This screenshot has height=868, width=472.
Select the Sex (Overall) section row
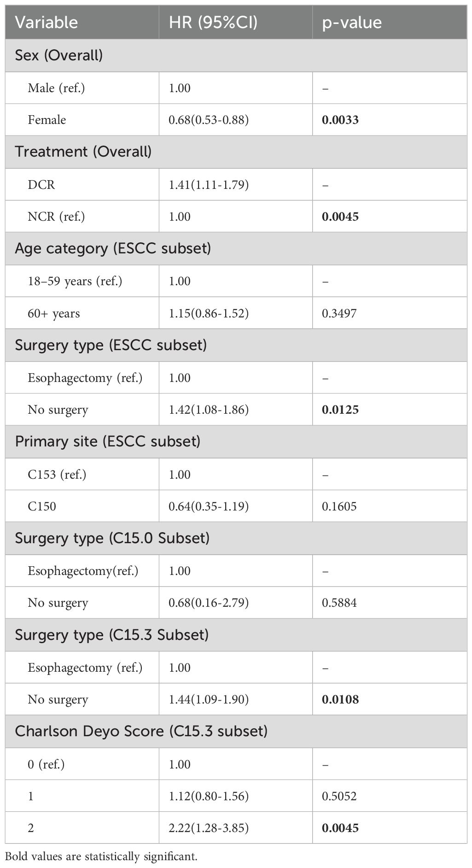point(59,55)
